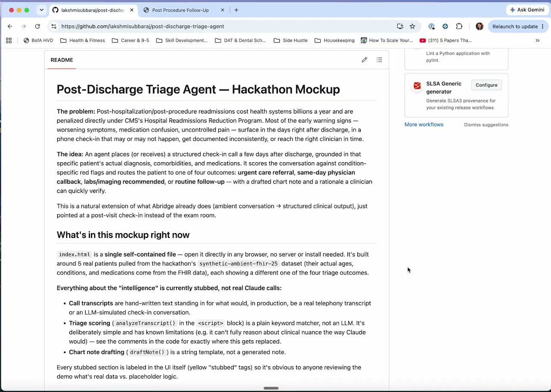
Task: Click the "The idea:" bold text
Action: [70, 154]
